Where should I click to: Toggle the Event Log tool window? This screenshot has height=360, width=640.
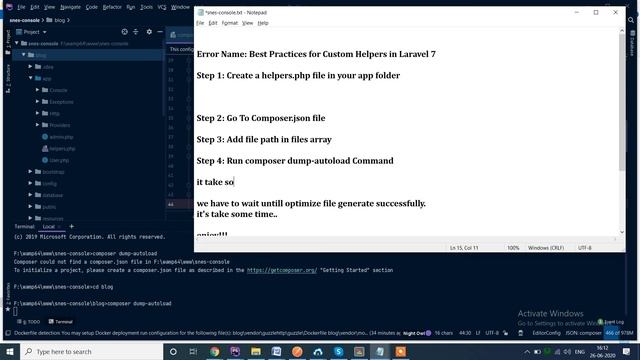pos(611,322)
